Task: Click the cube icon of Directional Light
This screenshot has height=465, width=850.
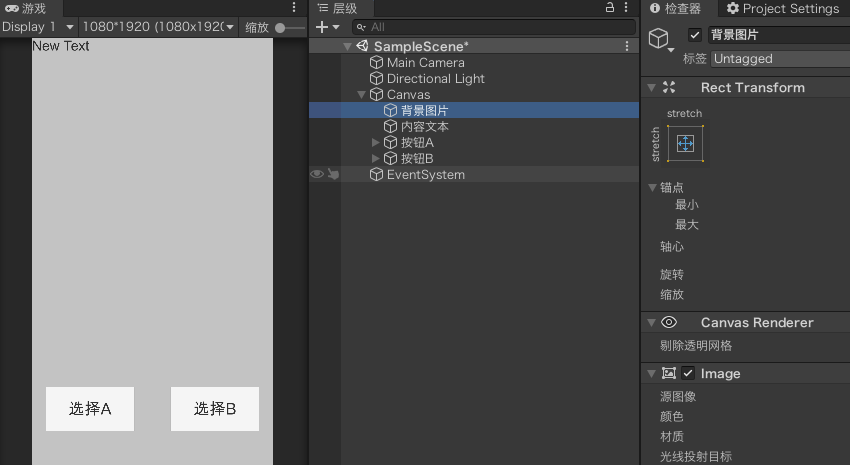Action: pos(376,79)
